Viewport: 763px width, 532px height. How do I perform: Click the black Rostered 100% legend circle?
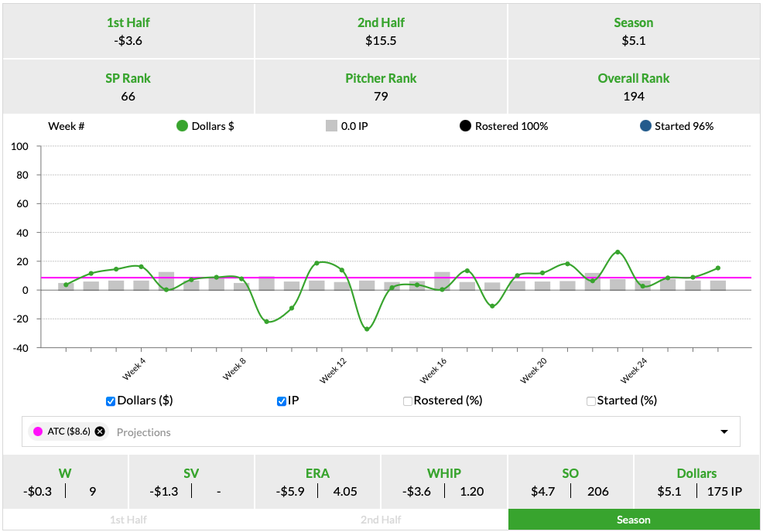465,126
